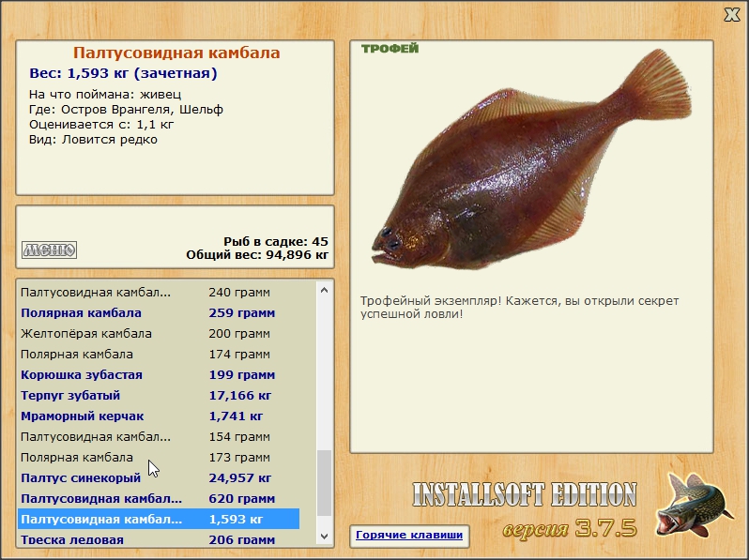Select Палтусовидная камбала 240 грамм entry
The image size is (749, 560).
[158, 292]
